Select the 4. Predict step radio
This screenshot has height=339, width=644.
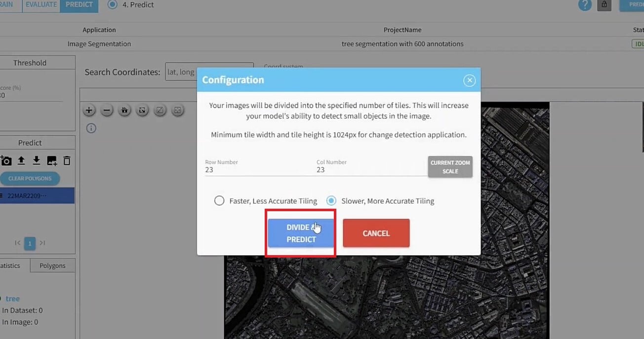point(113,4)
